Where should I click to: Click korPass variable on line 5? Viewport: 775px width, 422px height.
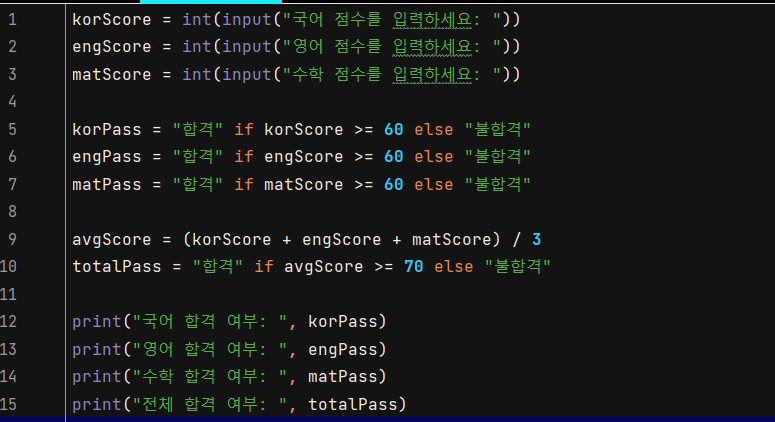[x=107, y=129]
